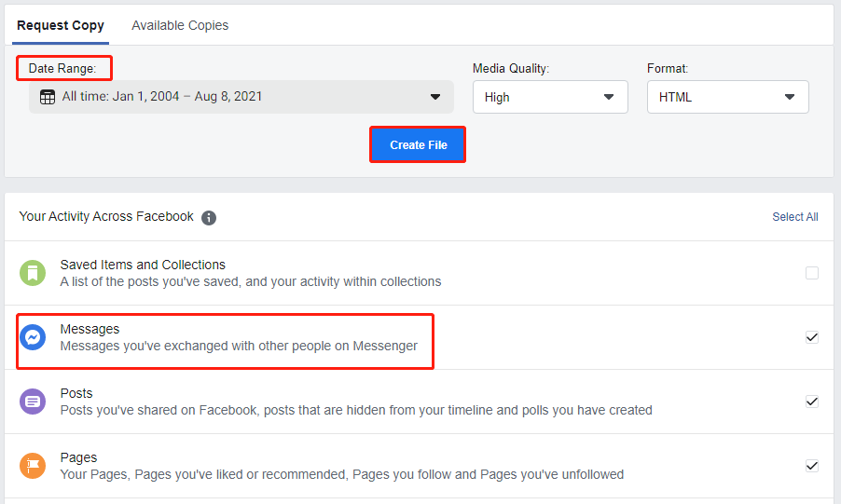841x504 pixels.
Task: Click the Format label
Action: 668,69
